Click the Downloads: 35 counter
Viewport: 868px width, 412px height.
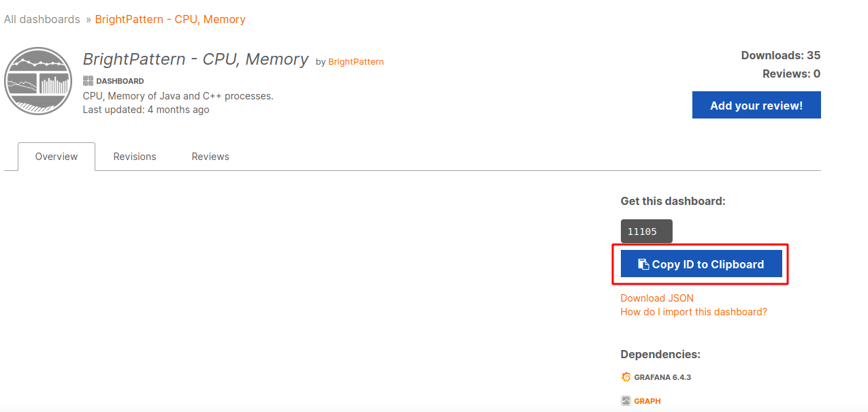[780, 55]
